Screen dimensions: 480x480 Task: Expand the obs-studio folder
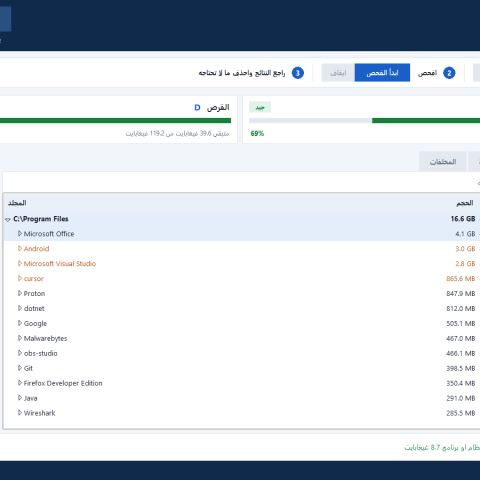20,353
